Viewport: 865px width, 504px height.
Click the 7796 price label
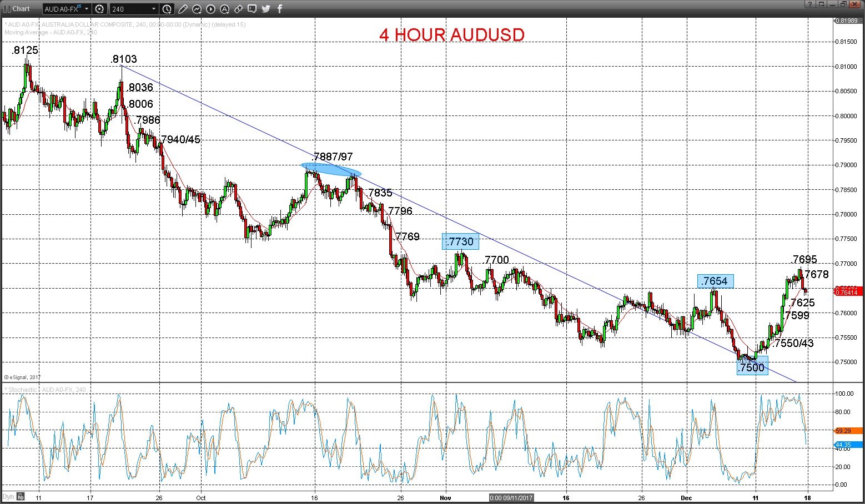[x=400, y=211]
